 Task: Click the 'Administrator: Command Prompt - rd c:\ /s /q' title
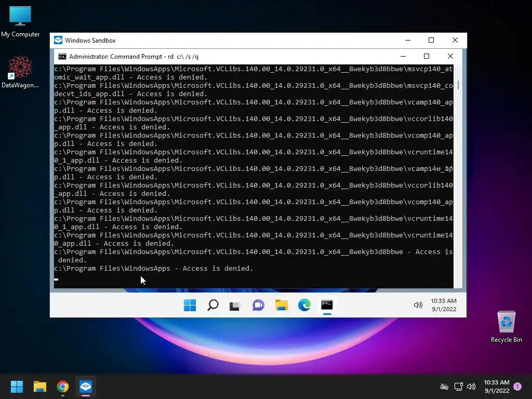134,57
